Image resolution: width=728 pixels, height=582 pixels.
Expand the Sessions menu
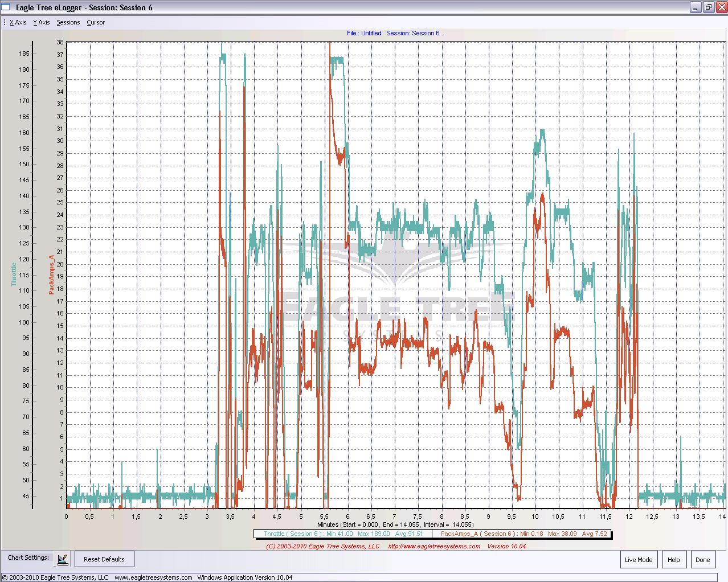68,23
